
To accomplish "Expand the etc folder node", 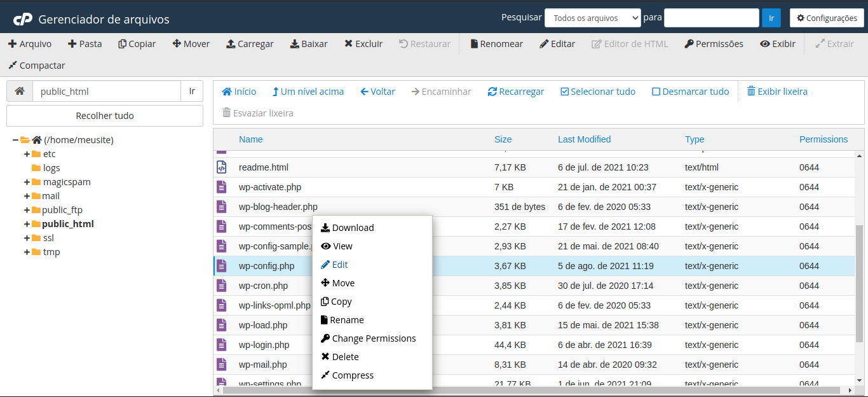I will point(27,154).
